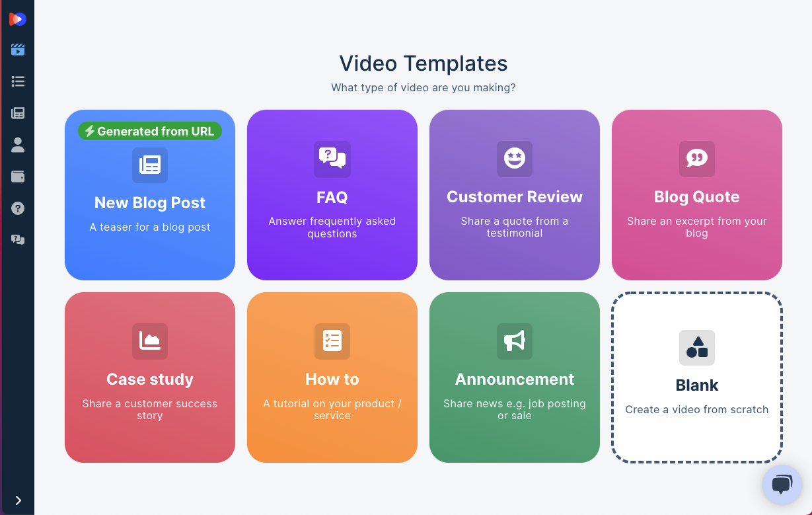812x515 pixels.
Task: Open the How to tutorial template
Action: click(332, 377)
